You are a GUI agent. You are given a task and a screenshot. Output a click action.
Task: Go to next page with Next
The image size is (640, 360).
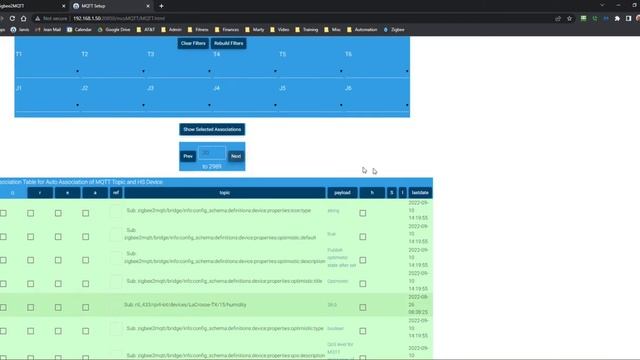click(236, 156)
